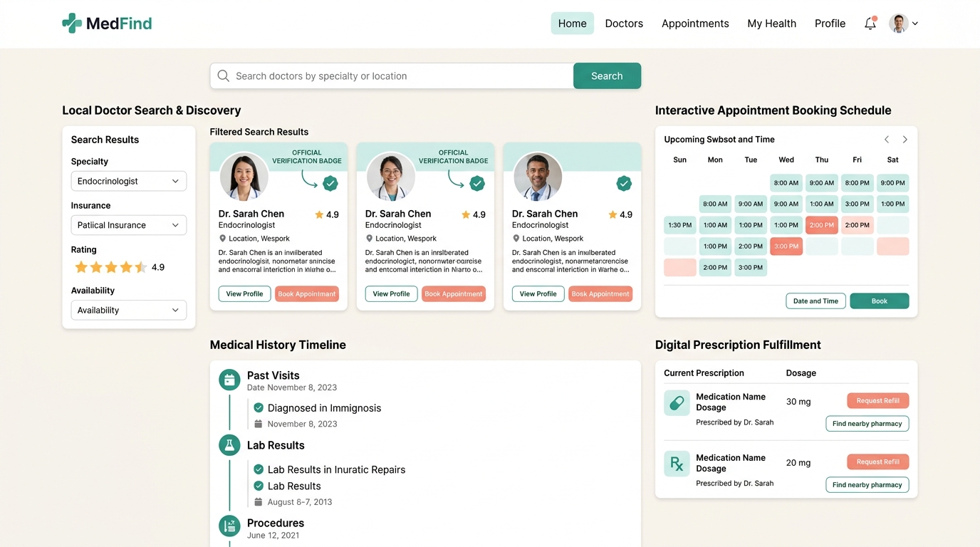Click the Rx icon for the 20 mg prescription
This screenshot has height=547, width=980.
(677, 464)
